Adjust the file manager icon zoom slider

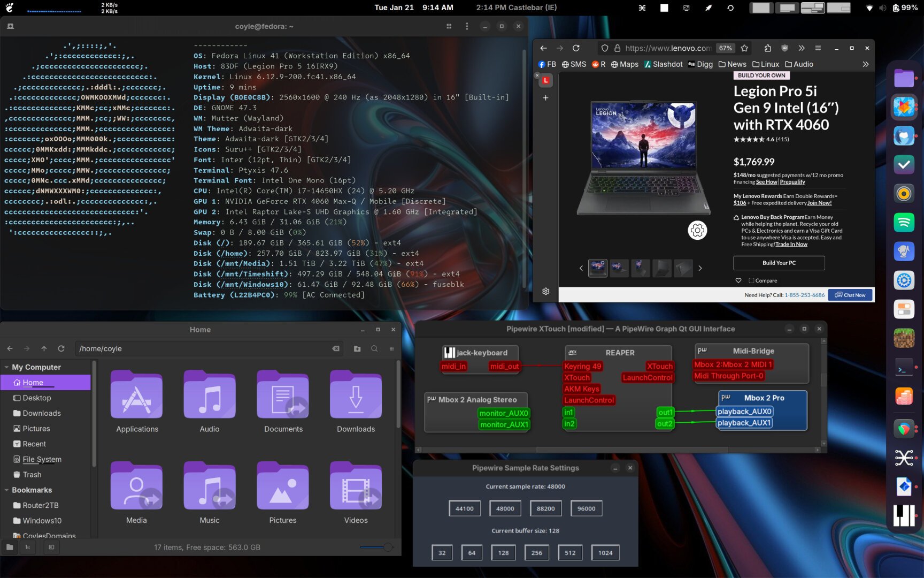[387, 547]
